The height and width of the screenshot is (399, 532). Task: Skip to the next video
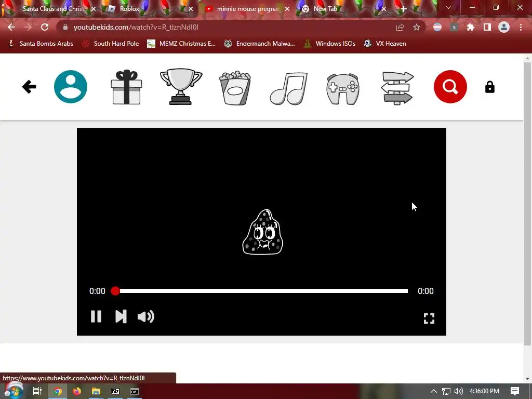[121, 316]
